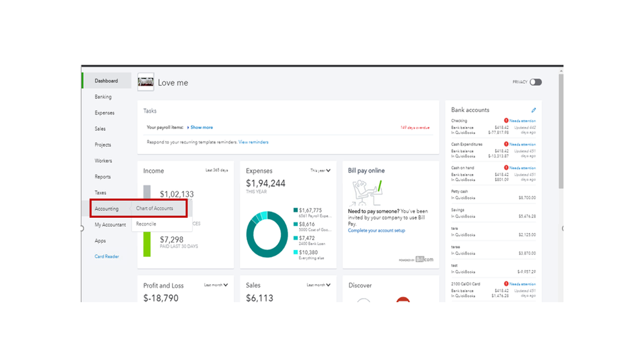Open Profit and Loss Last month dropdown

point(216,285)
